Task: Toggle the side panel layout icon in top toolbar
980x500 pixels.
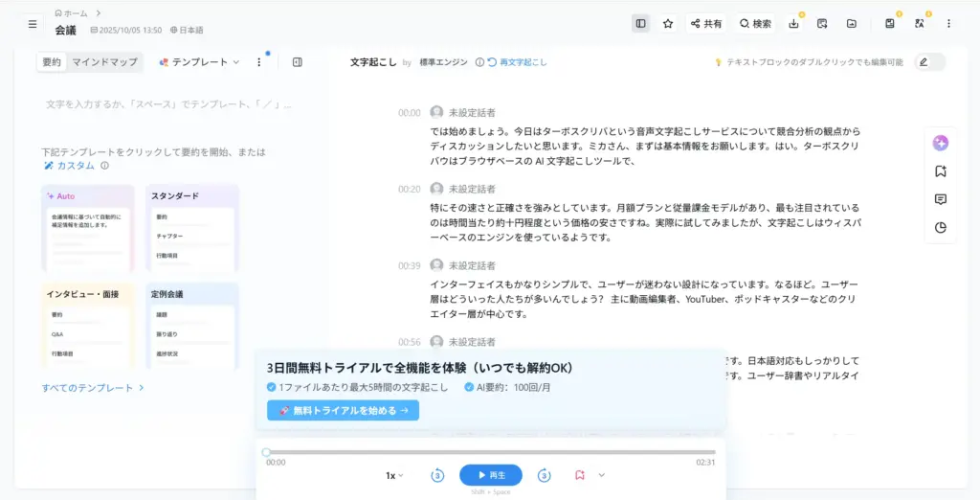Action: (640, 24)
